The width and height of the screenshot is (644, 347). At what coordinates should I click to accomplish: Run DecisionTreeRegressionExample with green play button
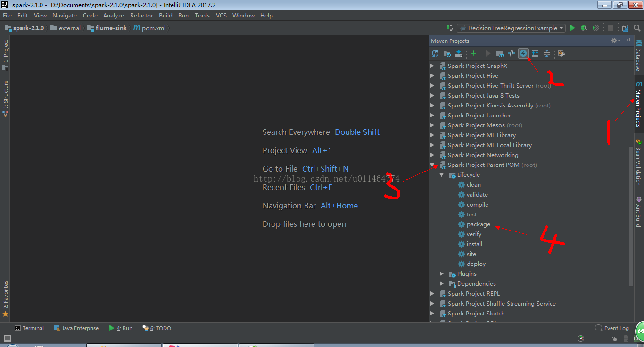click(x=572, y=28)
